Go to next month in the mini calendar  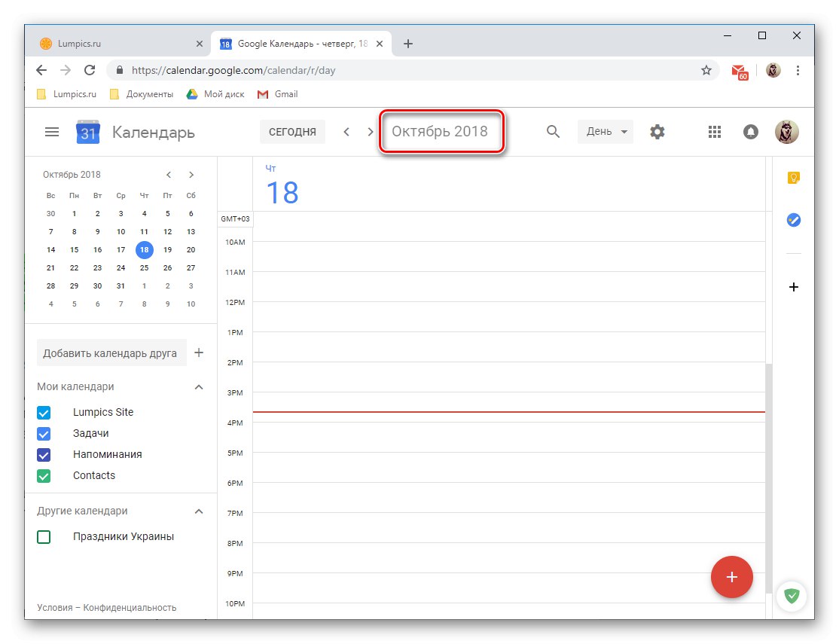coord(191,174)
